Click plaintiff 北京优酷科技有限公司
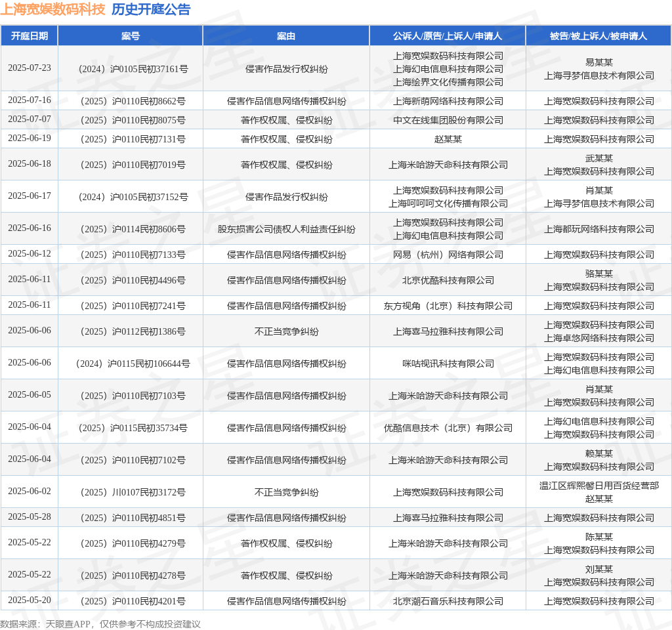This screenshot has height=630, width=672. [448, 281]
